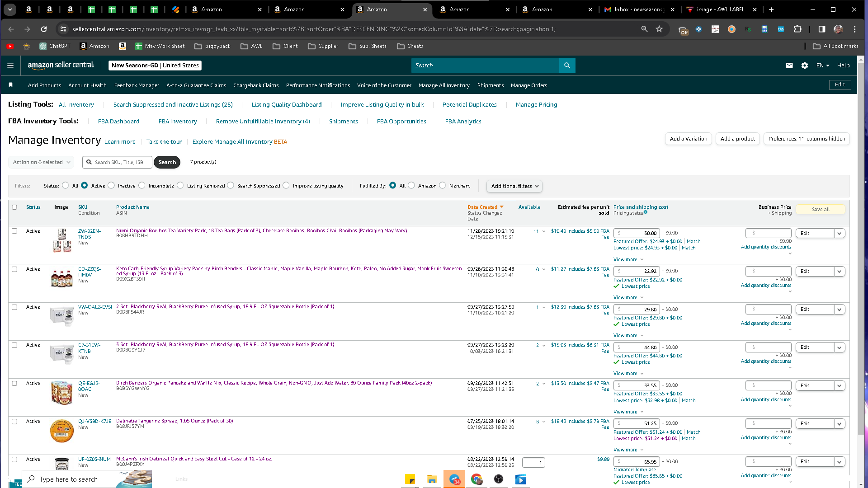Click the browser zoom magnifier icon

tap(644, 29)
